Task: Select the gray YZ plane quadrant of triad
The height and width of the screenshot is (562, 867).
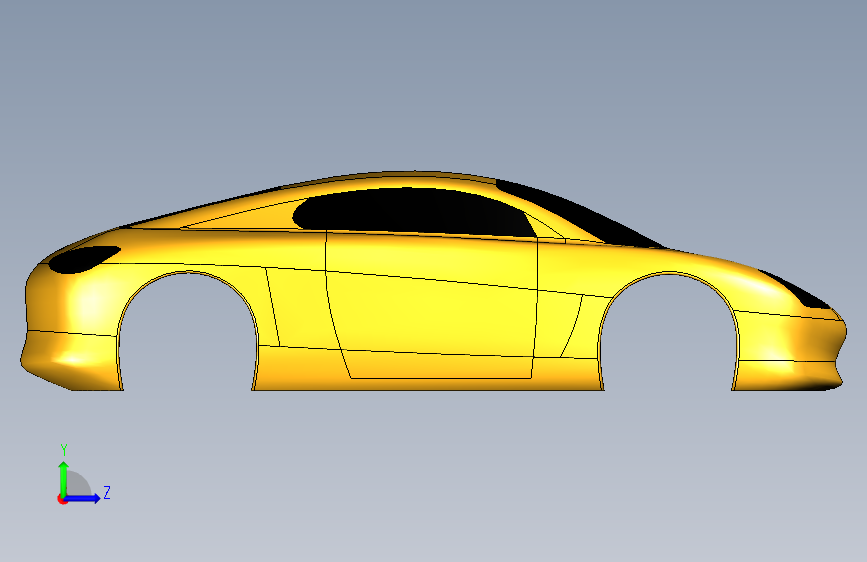Action: tap(77, 485)
